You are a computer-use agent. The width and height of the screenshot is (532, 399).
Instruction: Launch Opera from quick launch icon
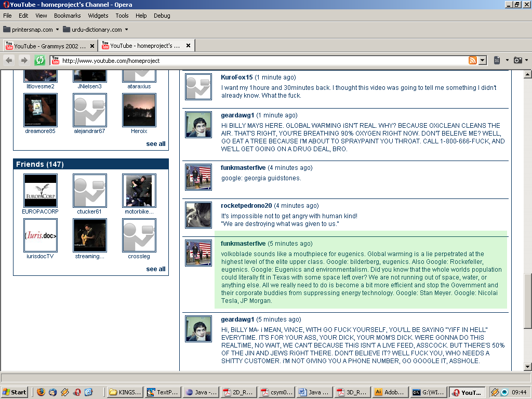point(77,392)
